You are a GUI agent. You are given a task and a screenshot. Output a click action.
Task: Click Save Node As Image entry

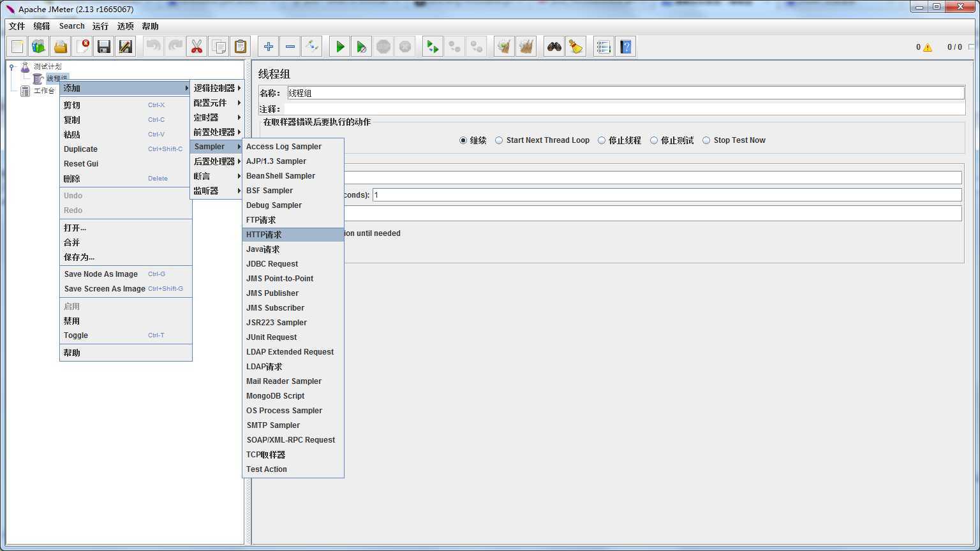[126, 274]
